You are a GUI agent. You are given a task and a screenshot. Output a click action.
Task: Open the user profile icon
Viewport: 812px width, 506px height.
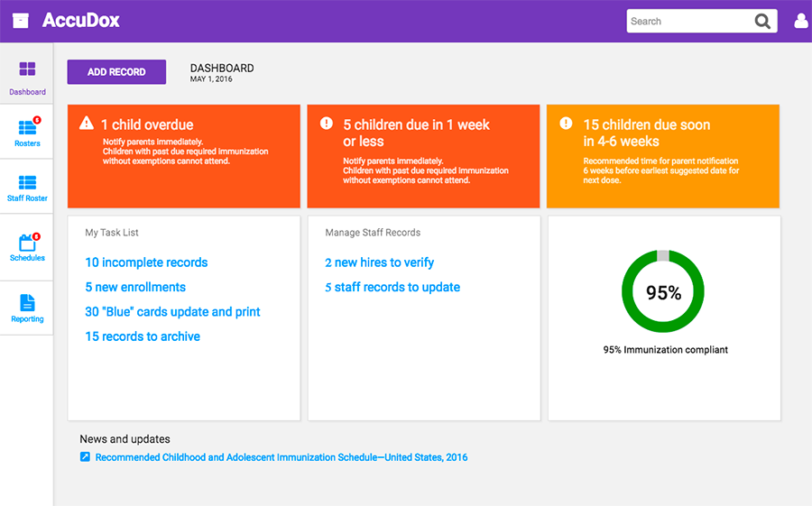800,22
